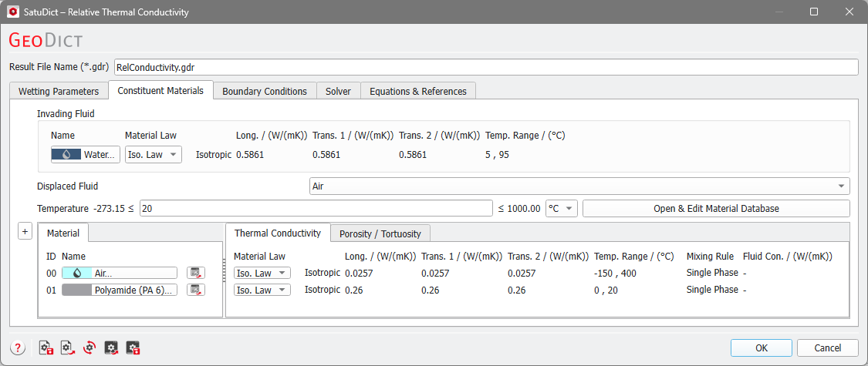Open the Displaced Fluid Air dropdown
868x366 pixels.
point(579,186)
